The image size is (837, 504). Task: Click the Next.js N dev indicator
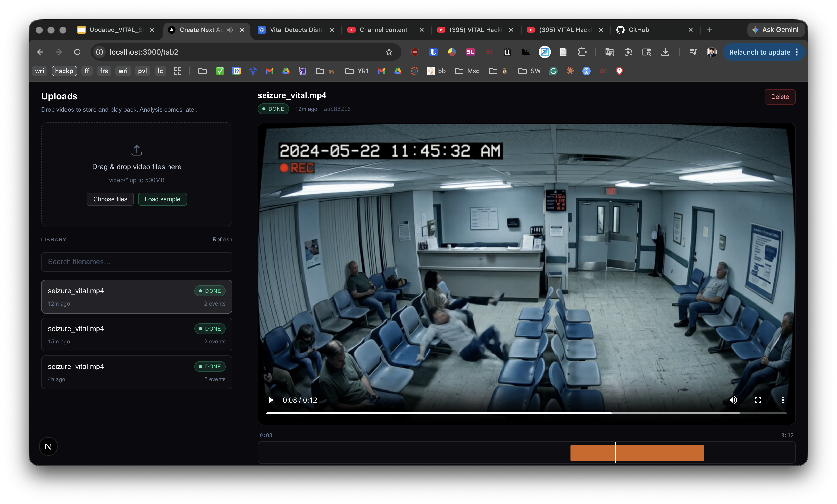pos(48,446)
